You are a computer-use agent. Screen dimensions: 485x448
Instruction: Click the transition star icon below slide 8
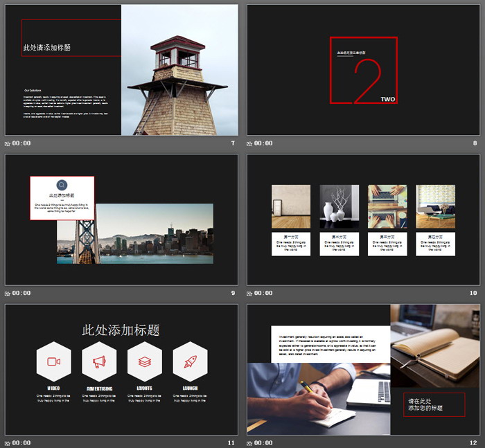(x=249, y=143)
